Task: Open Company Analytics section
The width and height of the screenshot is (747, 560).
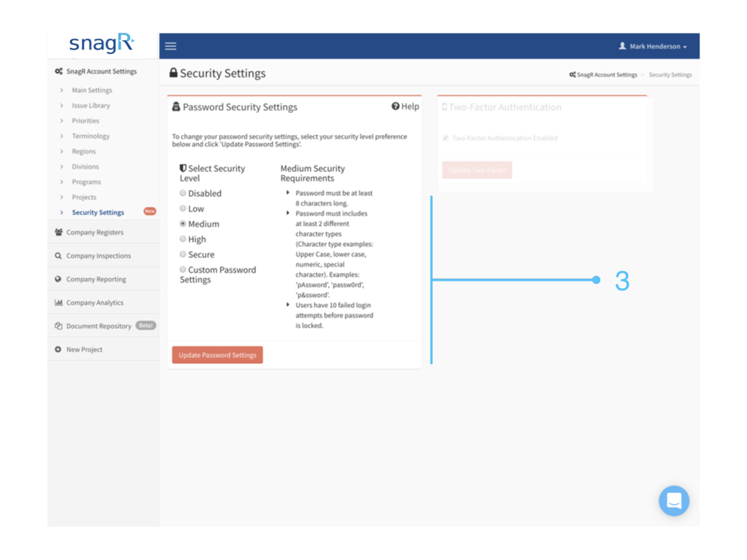Action: 95,303
